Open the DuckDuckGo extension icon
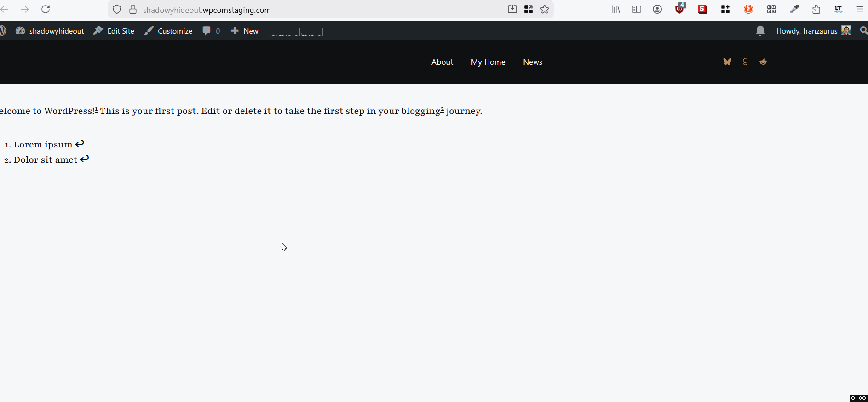 coord(748,9)
